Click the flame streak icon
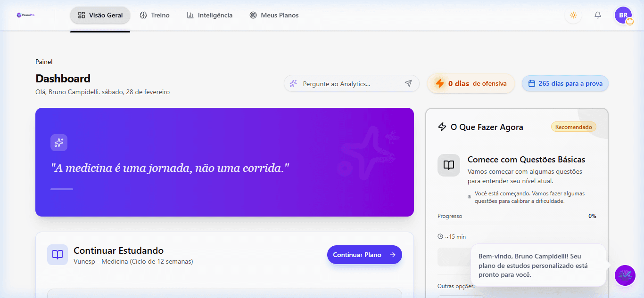 pyautogui.click(x=439, y=83)
